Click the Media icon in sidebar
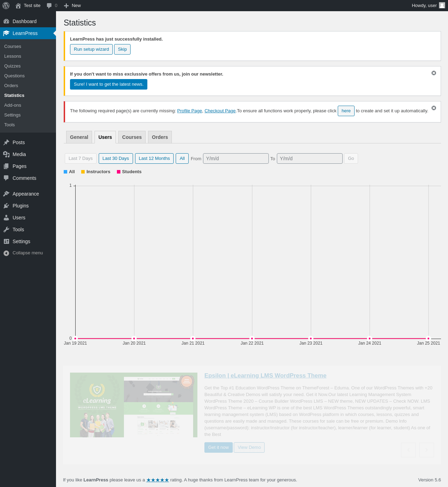The image size is (448, 487). [x=6, y=154]
